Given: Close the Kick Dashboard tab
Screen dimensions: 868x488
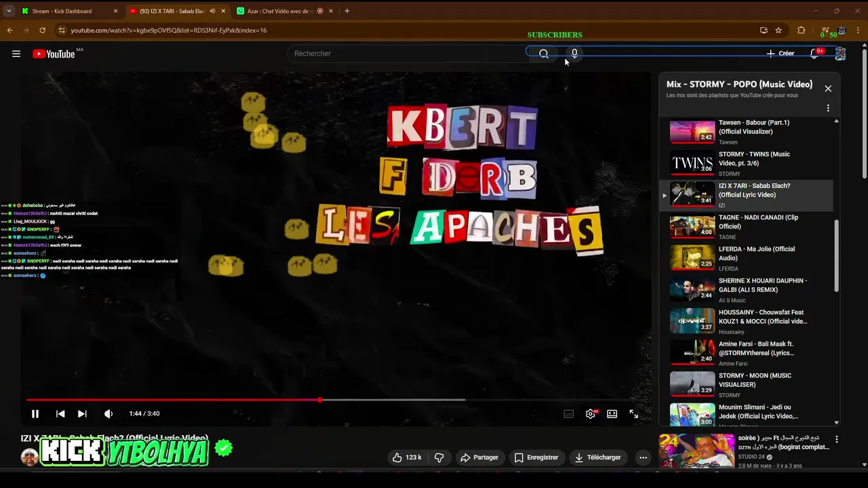Looking at the screenshot, I should 115,11.
